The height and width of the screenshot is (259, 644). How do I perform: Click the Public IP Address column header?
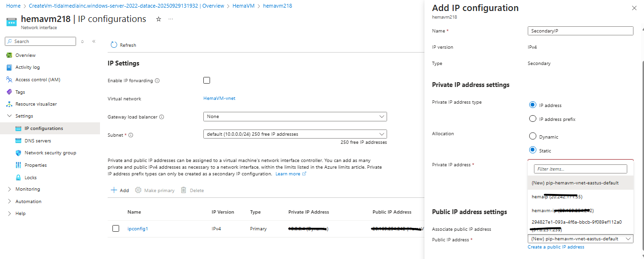click(x=392, y=212)
